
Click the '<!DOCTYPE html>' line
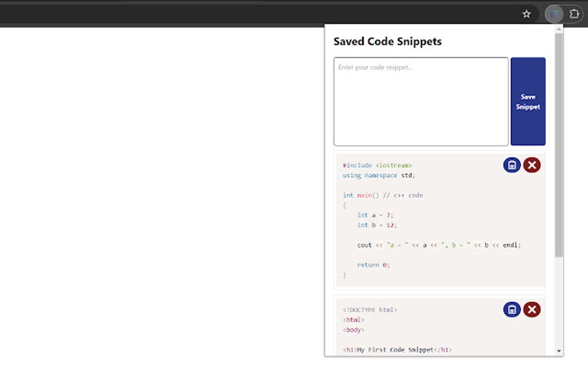tap(370, 310)
